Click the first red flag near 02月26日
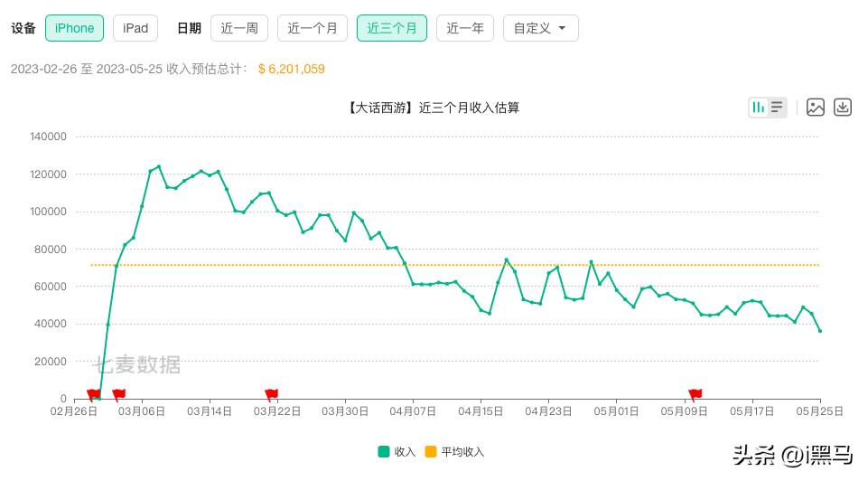The height and width of the screenshot is (481, 868). tap(94, 394)
